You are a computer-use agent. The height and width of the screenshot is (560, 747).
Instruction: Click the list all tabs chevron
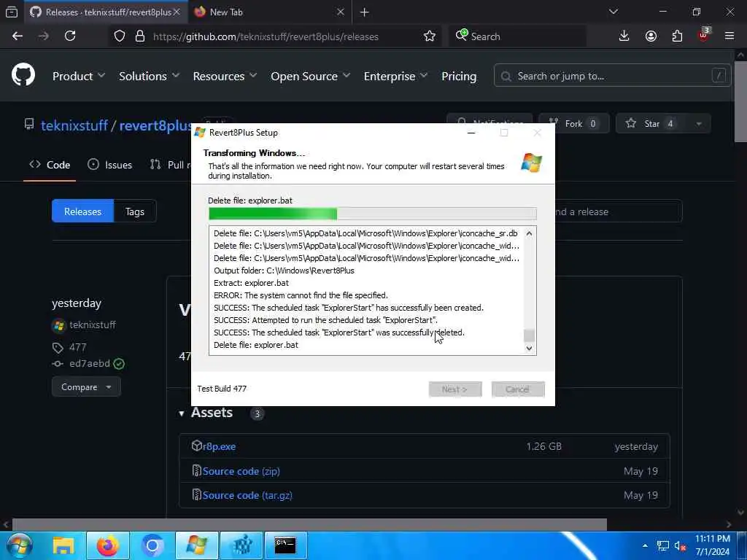pos(613,12)
